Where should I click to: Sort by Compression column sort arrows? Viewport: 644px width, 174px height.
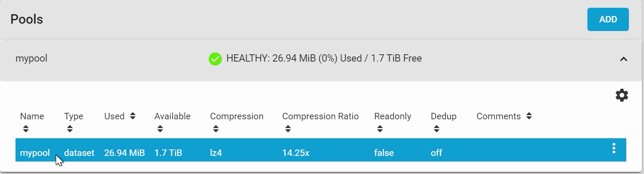click(216, 129)
